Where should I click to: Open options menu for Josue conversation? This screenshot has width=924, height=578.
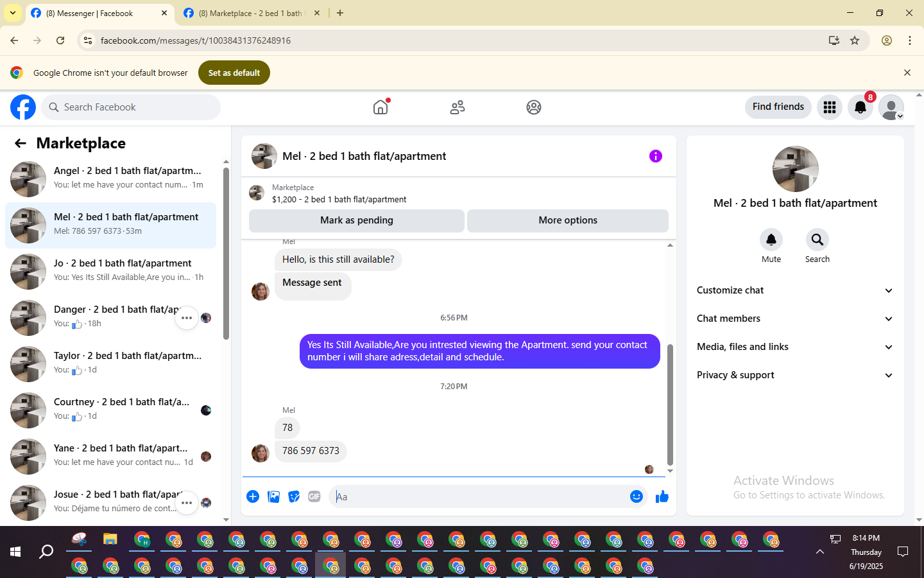point(187,503)
